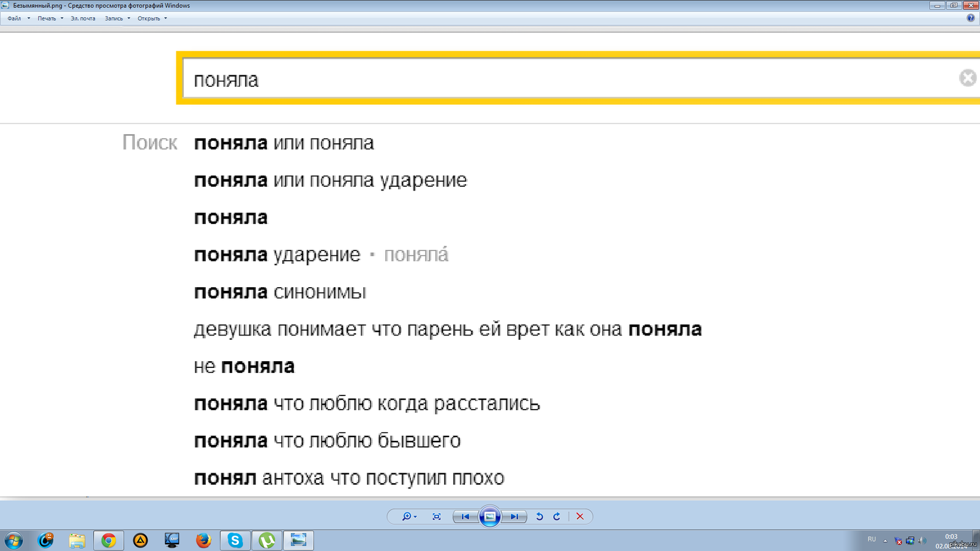Select 'поняла что люблю когда расстались'

367,404
